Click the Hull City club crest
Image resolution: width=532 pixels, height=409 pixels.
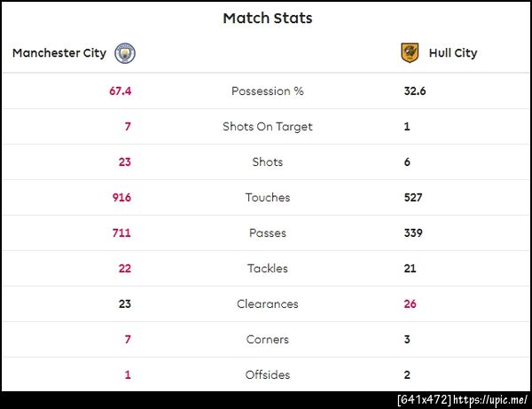[409, 53]
